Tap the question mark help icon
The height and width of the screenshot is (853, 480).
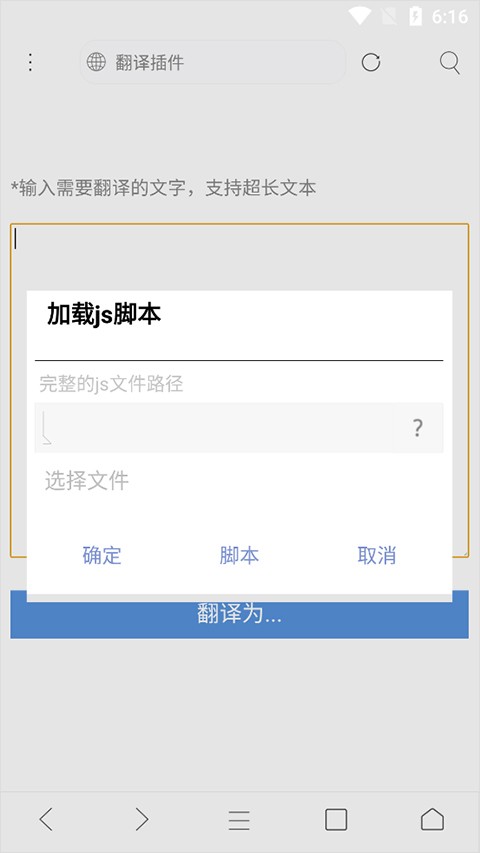(417, 428)
